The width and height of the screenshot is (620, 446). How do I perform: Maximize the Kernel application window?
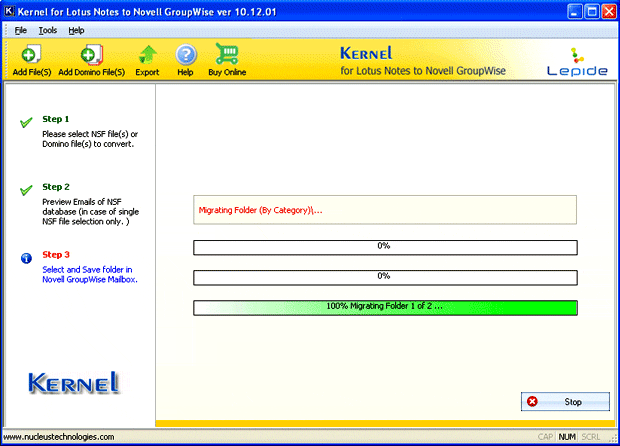[x=592, y=12]
